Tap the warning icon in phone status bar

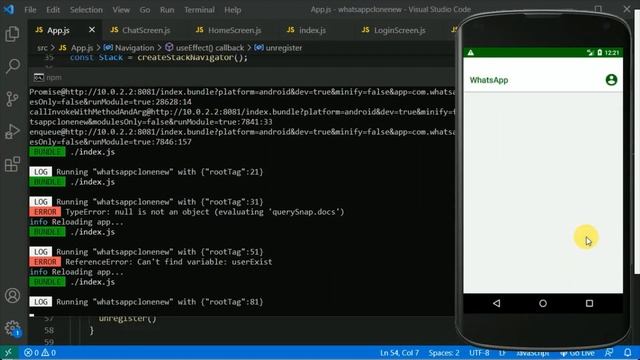[x=471, y=53]
